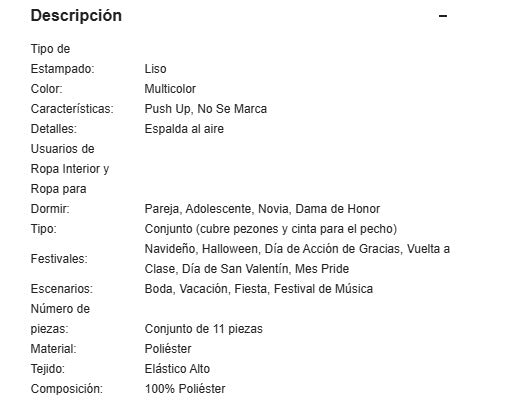Click the 'Poliéster' material value
The width and height of the screenshot is (510, 400).
pos(168,349)
